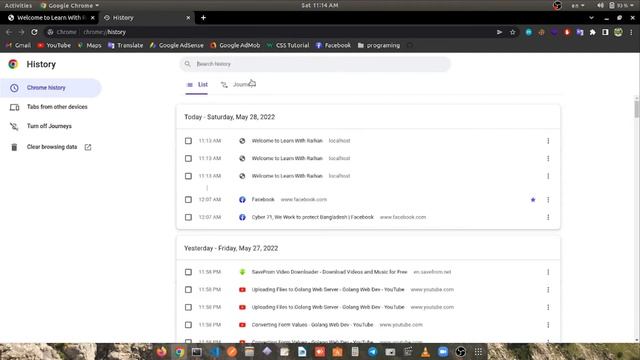Click the Google Translate extension icon
Viewport: 640px width, 360px height.
[580, 32]
